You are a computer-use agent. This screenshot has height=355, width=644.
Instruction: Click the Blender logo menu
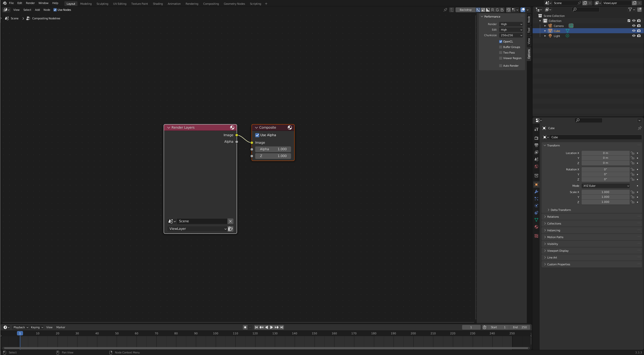tap(5, 3)
